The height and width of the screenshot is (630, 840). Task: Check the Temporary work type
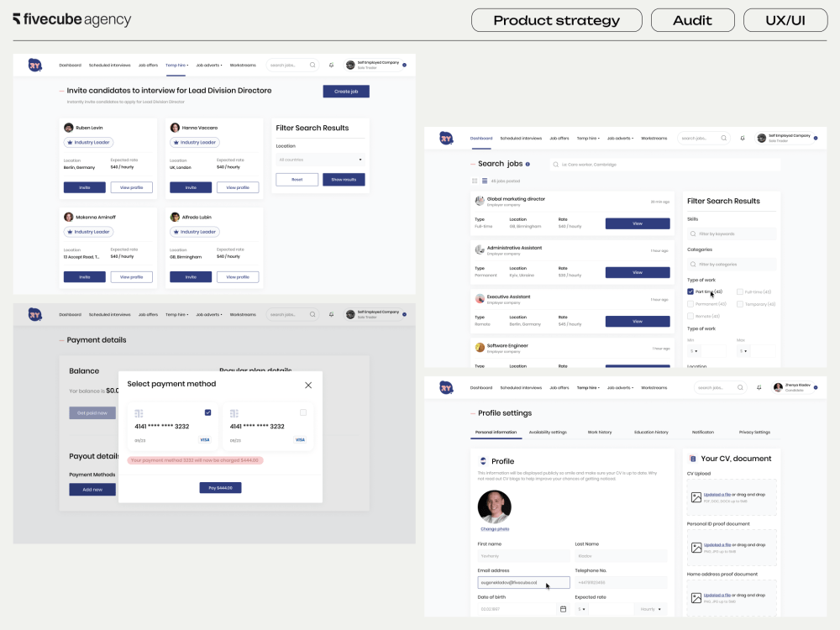point(740,304)
